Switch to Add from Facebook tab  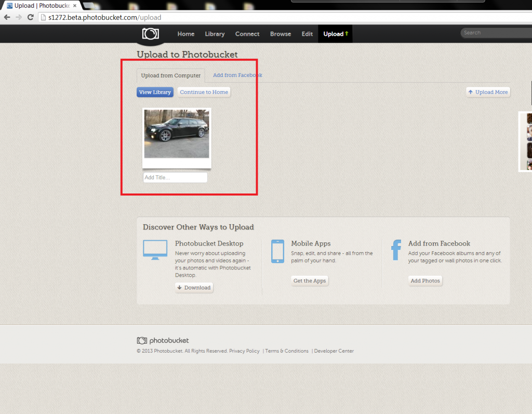pyautogui.click(x=237, y=75)
